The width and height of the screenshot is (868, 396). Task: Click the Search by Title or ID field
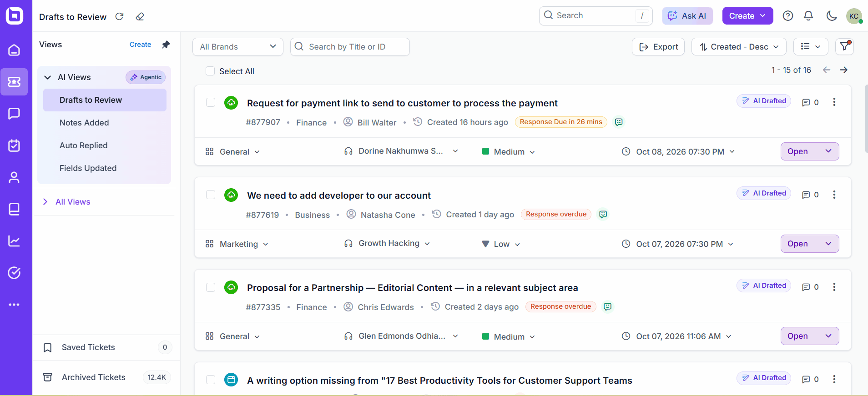(x=350, y=47)
